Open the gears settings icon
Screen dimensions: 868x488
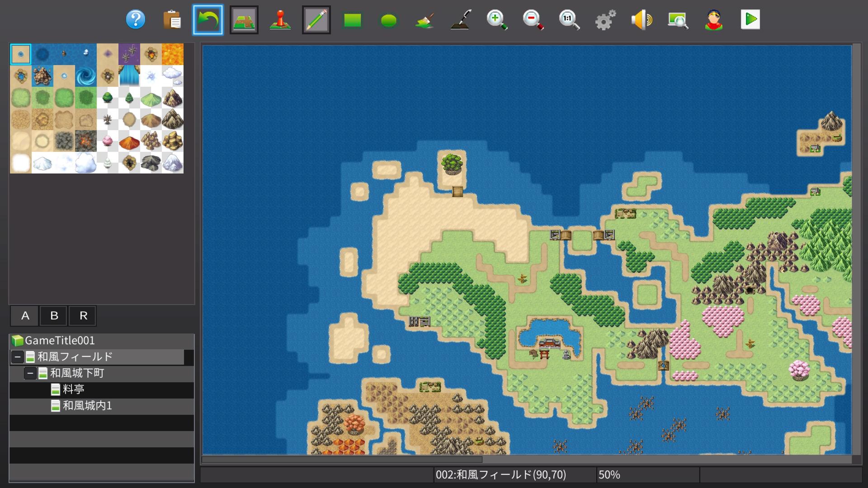(x=605, y=20)
